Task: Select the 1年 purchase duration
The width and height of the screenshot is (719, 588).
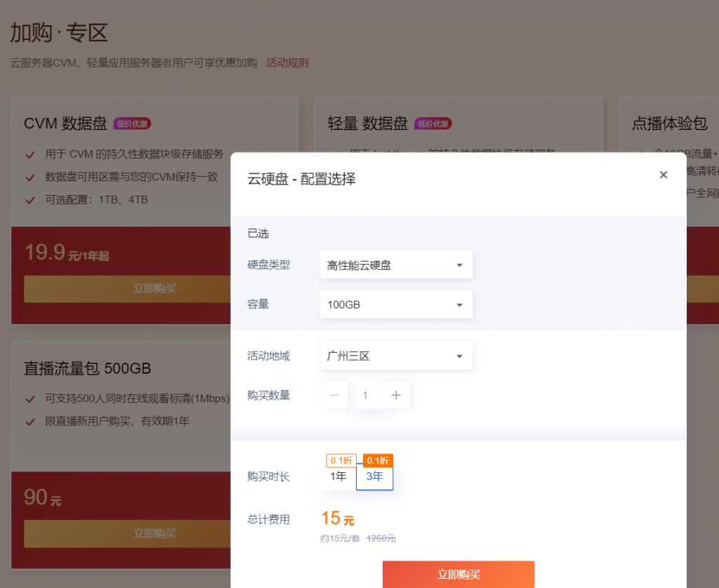Action: [338, 476]
